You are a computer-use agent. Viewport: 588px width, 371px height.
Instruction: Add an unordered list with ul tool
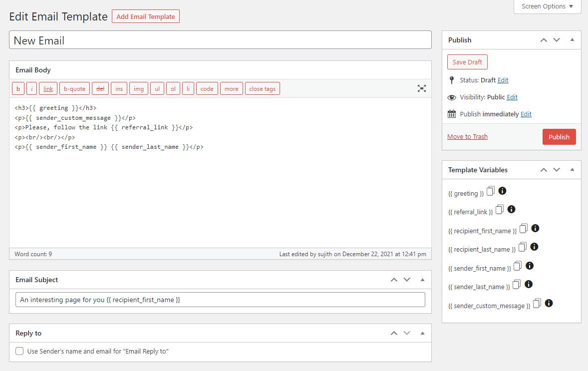157,88
